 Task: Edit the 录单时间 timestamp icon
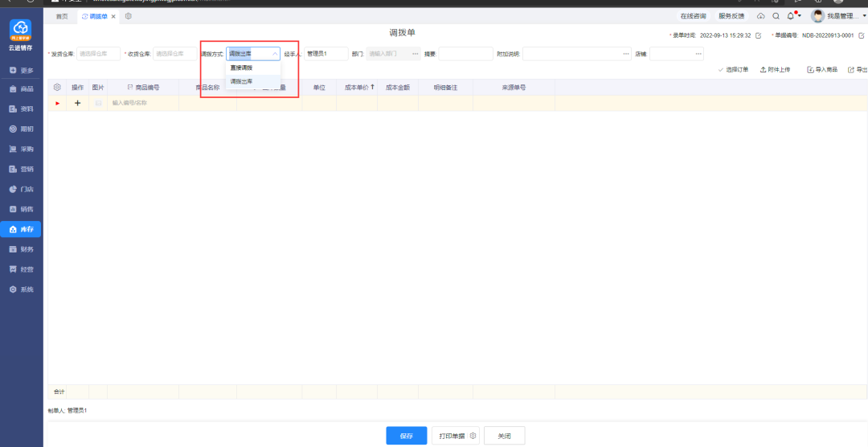759,35
